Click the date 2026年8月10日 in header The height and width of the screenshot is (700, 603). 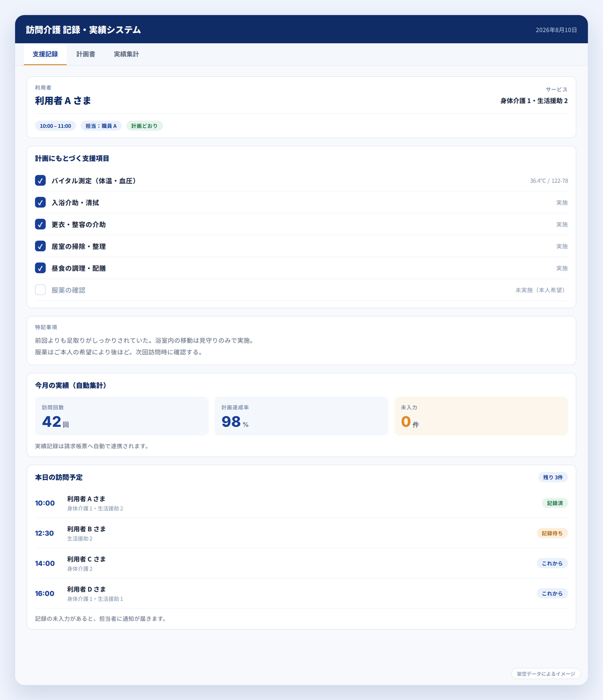[x=556, y=30]
